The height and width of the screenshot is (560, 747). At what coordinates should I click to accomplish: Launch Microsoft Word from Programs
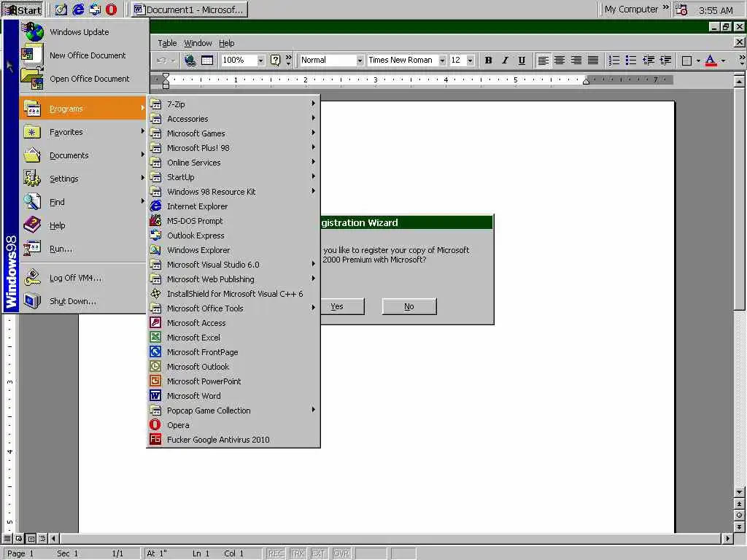click(x=233, y=396)
